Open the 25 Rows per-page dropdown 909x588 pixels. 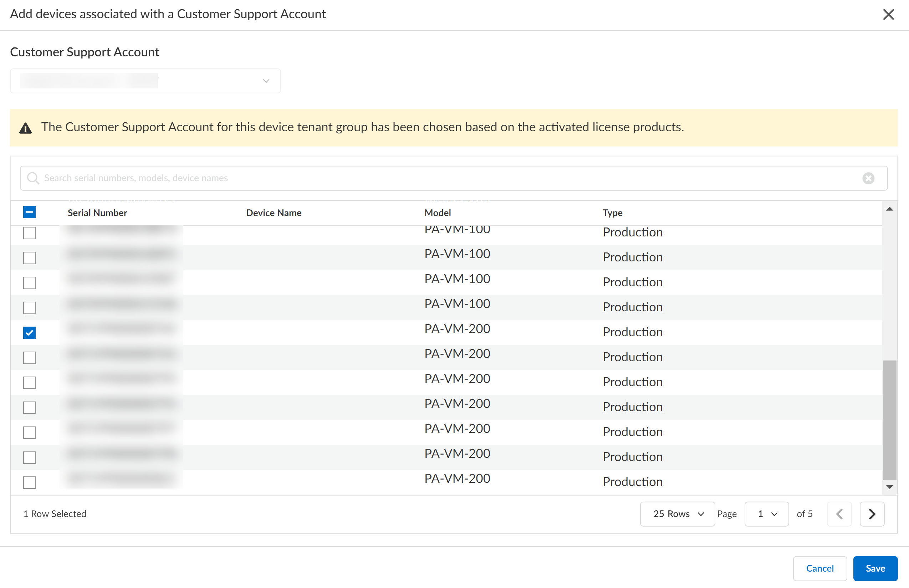pyautogui.click(x=677, y=514)
